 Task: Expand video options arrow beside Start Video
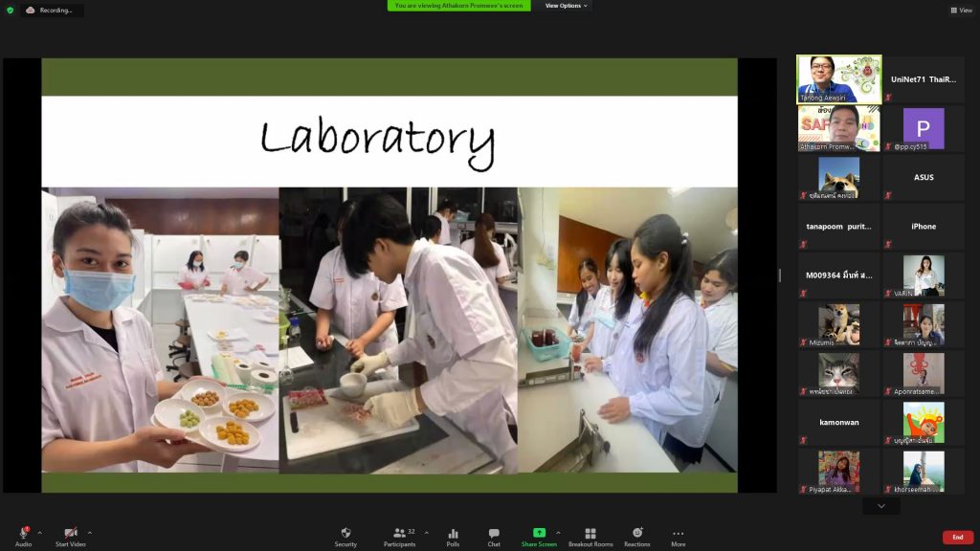click(x=90, y=533)
